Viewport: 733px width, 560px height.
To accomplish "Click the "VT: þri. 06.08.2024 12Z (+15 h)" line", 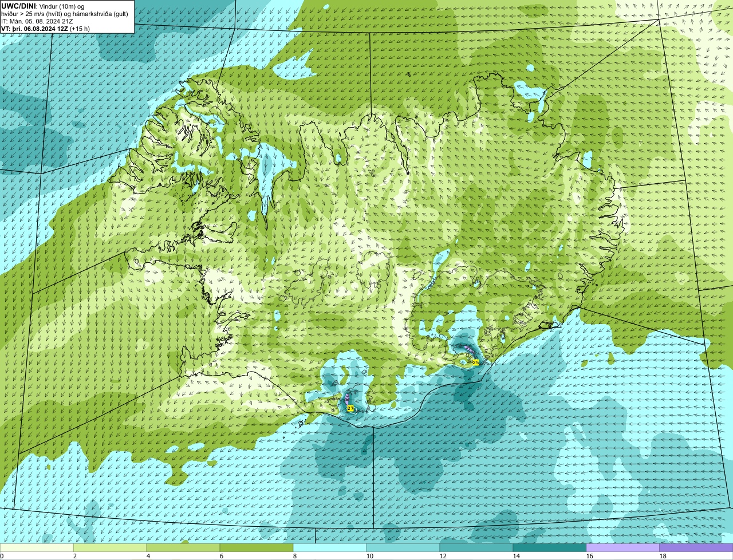I will (x=45, y=28).
